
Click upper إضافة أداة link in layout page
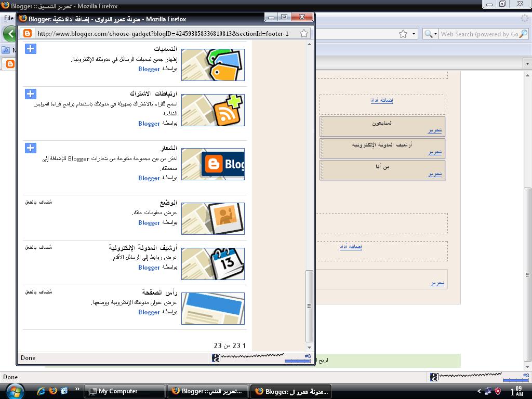coord(382,100)
